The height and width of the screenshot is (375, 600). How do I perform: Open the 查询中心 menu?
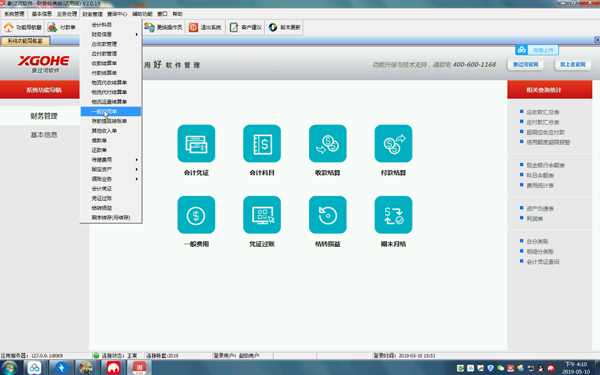pyautogui.click(x=117, y=14)
